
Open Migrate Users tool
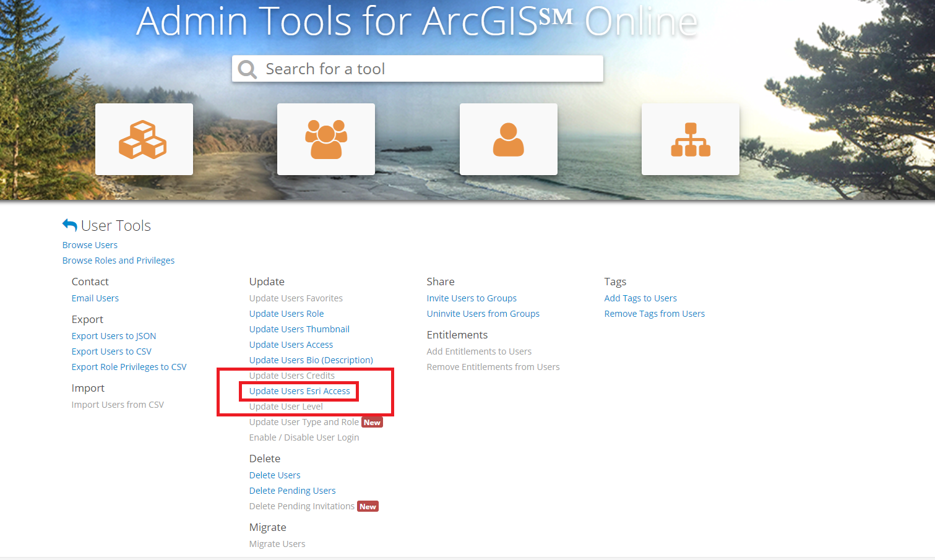(277, 544)
